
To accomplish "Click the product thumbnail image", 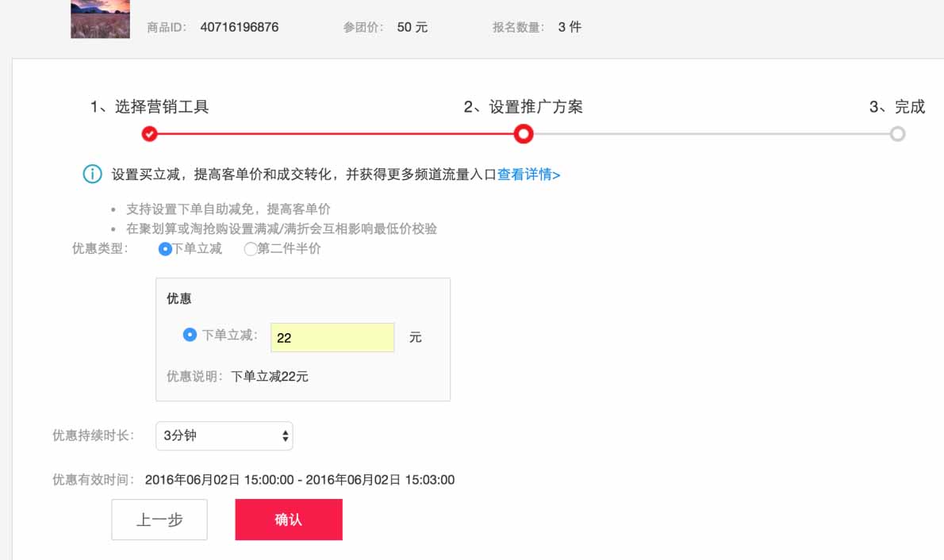I will pyautogui.click(x=100, y=19).
